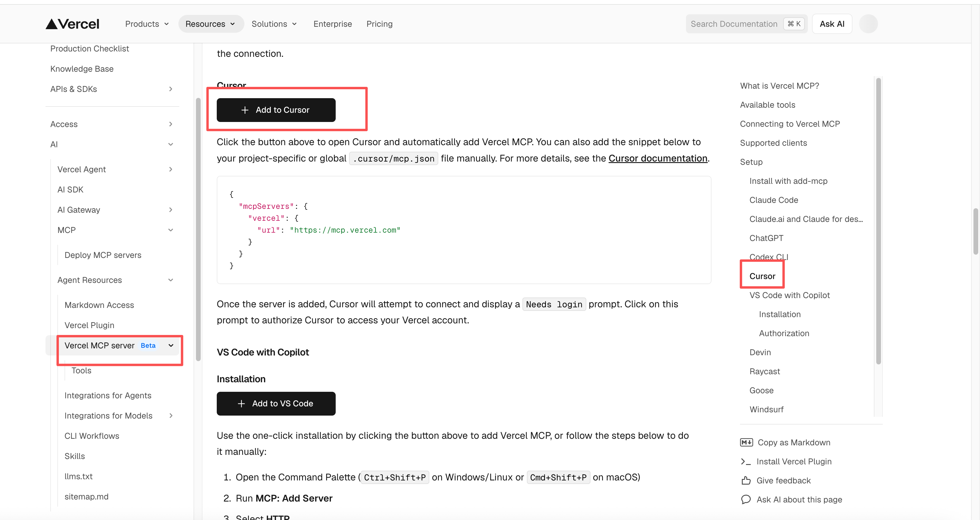The height and width of the screenshot is (520, 980).
Task: Jump to Raycast section
Action: coord(764,371)
